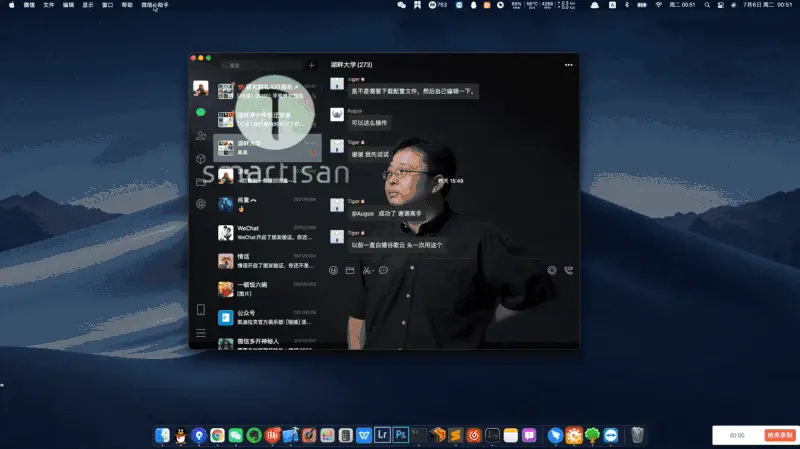Open the 编辑 menu in menu bar
800x449 pixels.
[x=68, y=5]
